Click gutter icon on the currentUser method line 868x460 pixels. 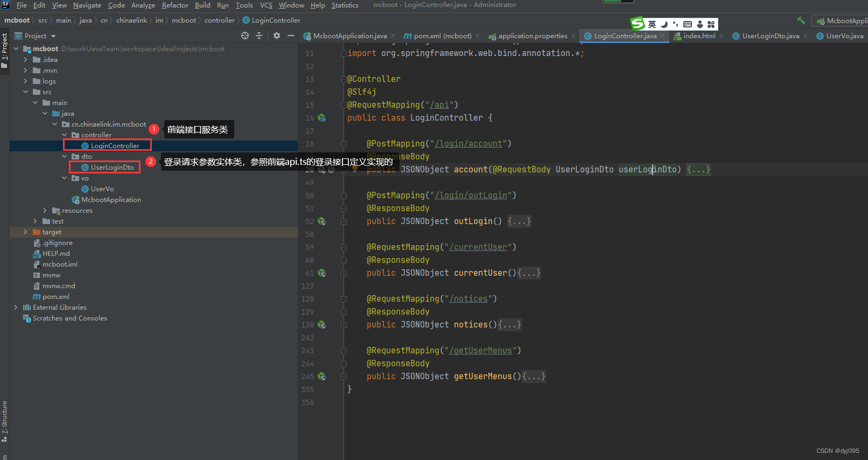click(x=322, y=273)
